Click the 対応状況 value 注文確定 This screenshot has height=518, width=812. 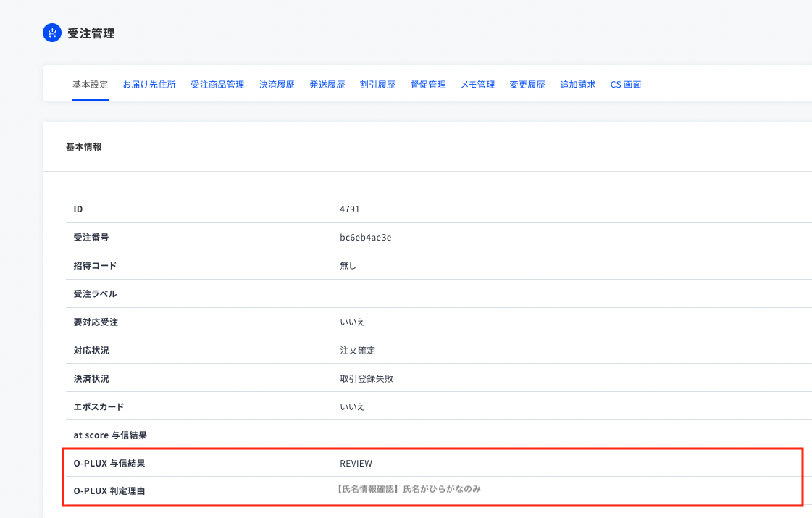pyautogui.click(x=357, y=350)
